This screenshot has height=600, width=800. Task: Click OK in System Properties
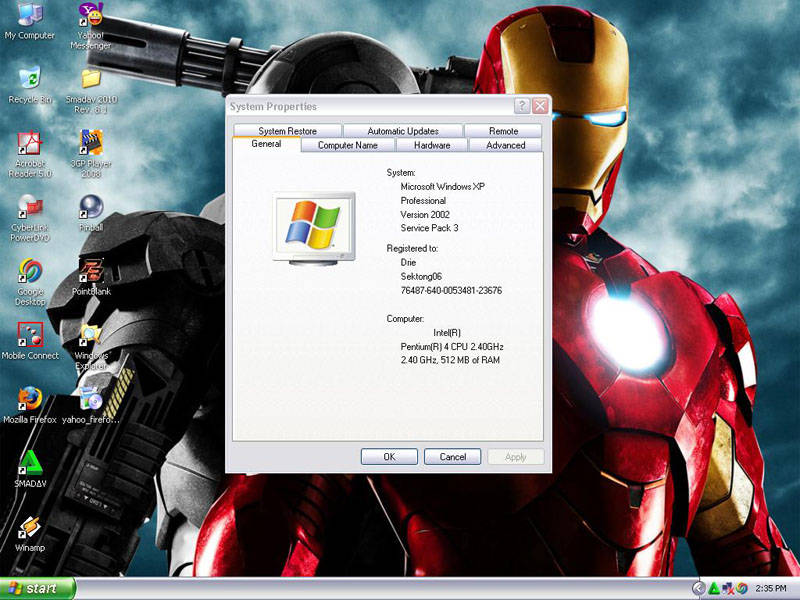[389, 457]
